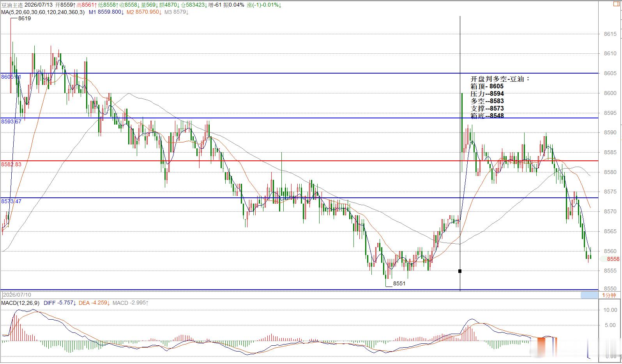Click the low price 低8558 value
The height and width of the screenshot is (364, 622).
(108, 5)
